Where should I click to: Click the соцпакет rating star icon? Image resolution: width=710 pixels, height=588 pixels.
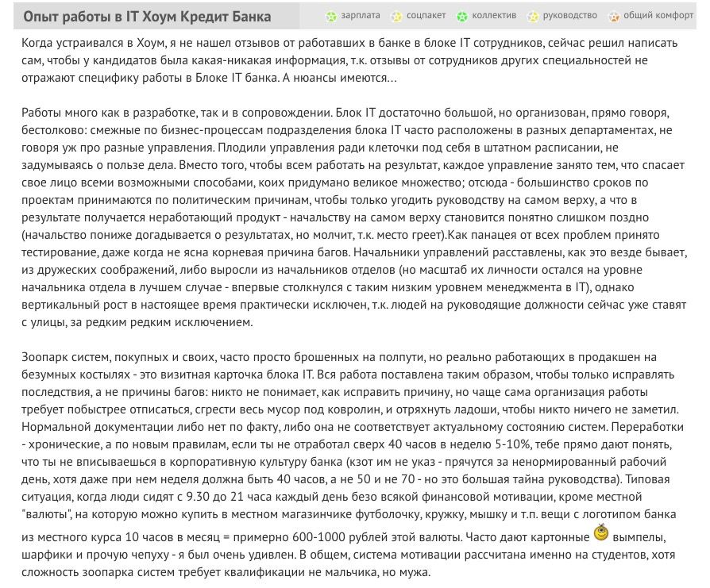pos(396,17)
